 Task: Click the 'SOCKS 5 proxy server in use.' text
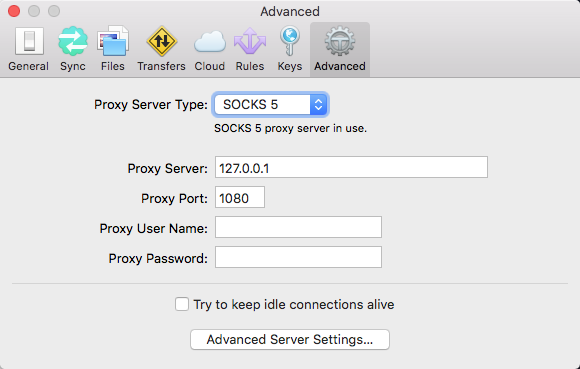tap(290, 128)
